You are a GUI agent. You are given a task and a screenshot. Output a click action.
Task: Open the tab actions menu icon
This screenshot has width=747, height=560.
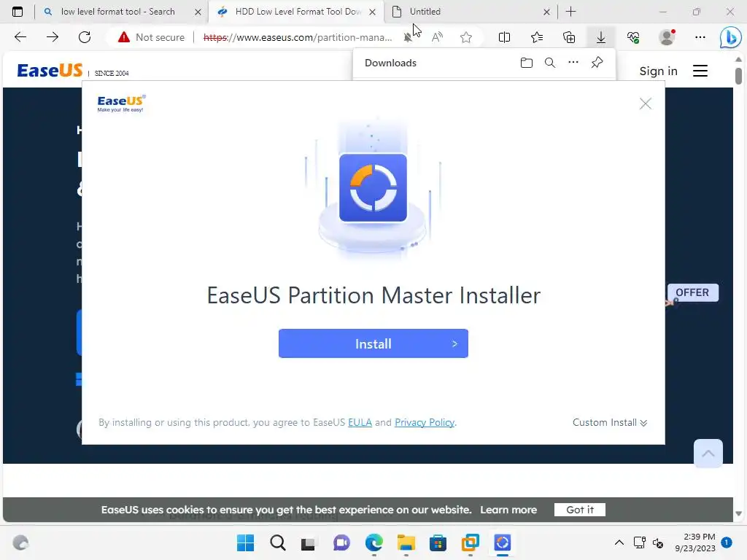click(x=18, y=12)
